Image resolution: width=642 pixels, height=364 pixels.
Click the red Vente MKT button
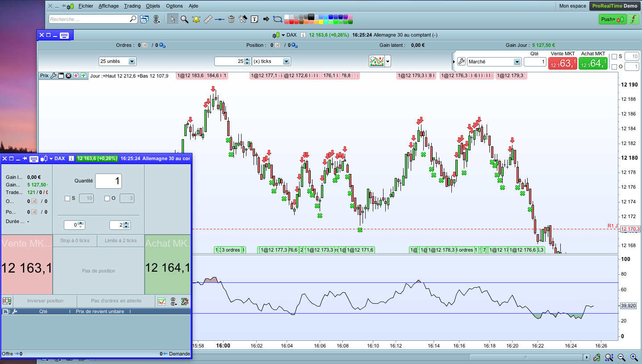click(563, 63)
